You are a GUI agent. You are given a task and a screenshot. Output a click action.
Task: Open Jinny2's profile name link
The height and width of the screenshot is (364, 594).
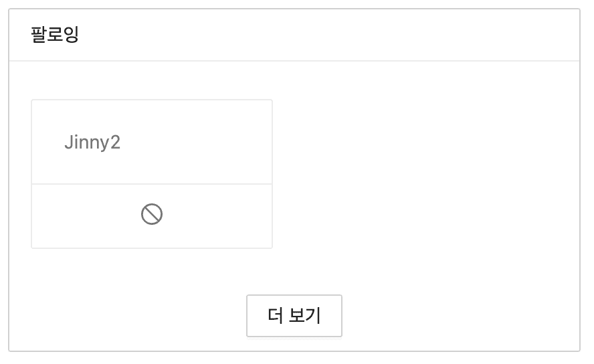[x=92, y=143]
